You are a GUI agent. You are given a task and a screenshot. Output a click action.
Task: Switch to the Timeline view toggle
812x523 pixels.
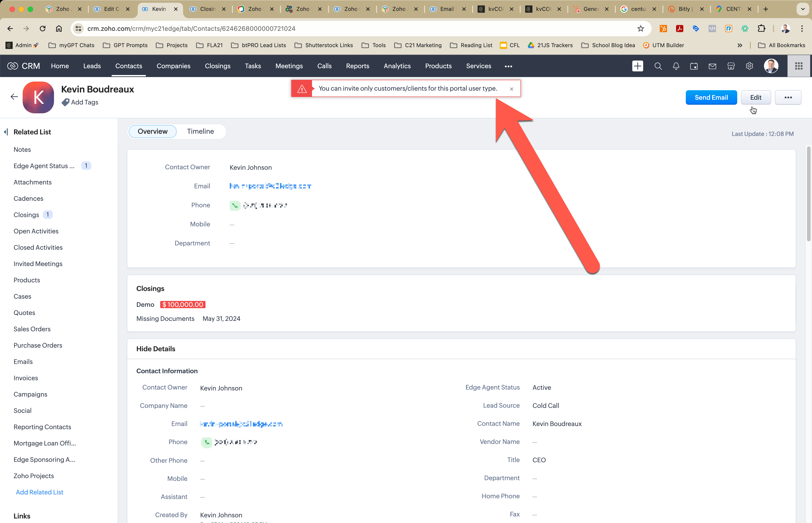[200, 131]
